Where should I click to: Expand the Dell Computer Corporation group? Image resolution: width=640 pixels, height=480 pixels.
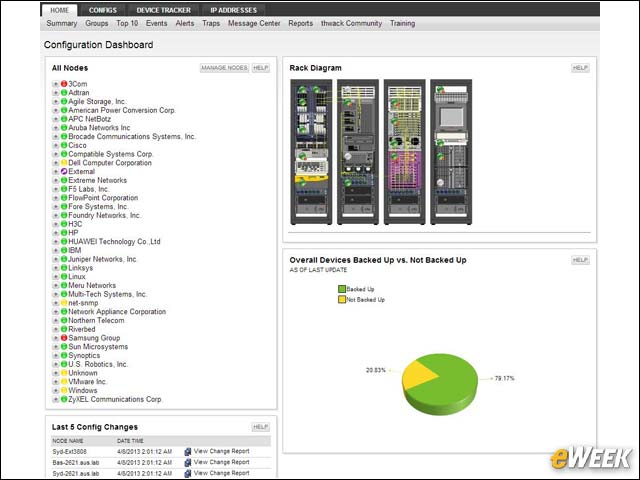(x=56, y=162)
